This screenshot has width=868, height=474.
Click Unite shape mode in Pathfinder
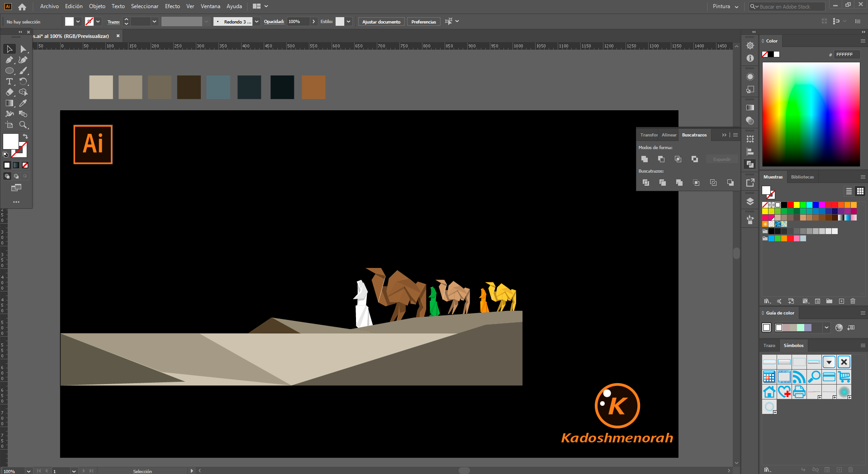pyautogui.click(x=645, y=159)
